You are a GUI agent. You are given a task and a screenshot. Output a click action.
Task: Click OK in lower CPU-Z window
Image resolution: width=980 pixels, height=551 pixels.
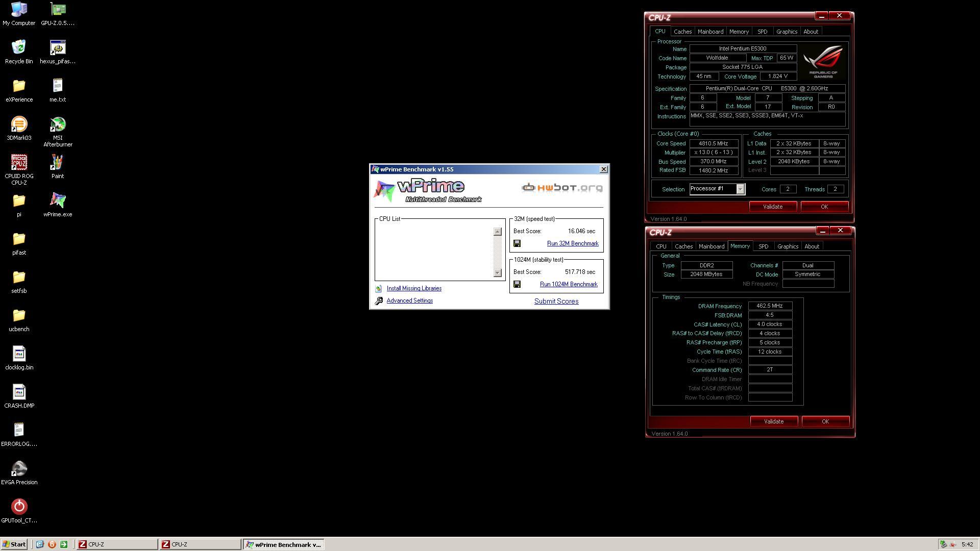[825, 421]
